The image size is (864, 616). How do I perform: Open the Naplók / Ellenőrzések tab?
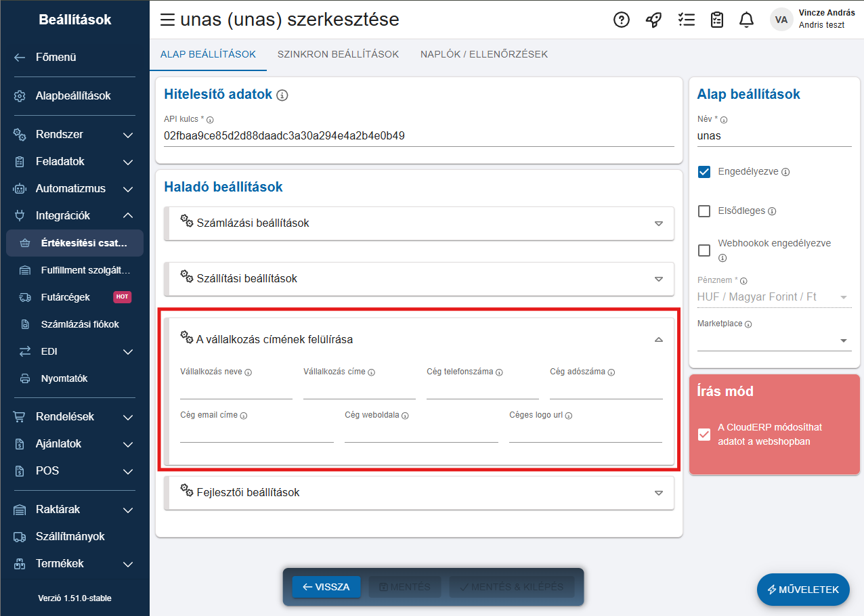tap(483, 54)
